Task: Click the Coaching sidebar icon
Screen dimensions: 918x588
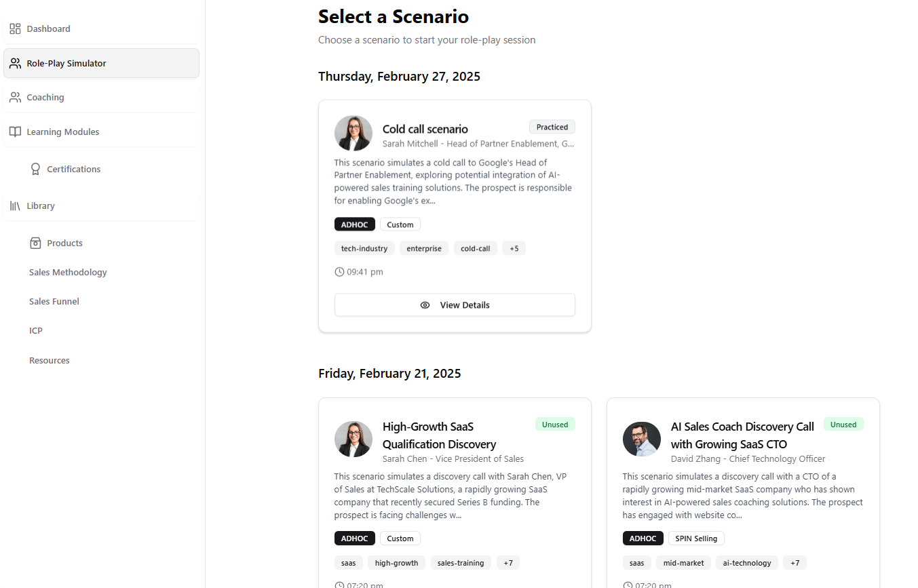Action: pos(15,98)
